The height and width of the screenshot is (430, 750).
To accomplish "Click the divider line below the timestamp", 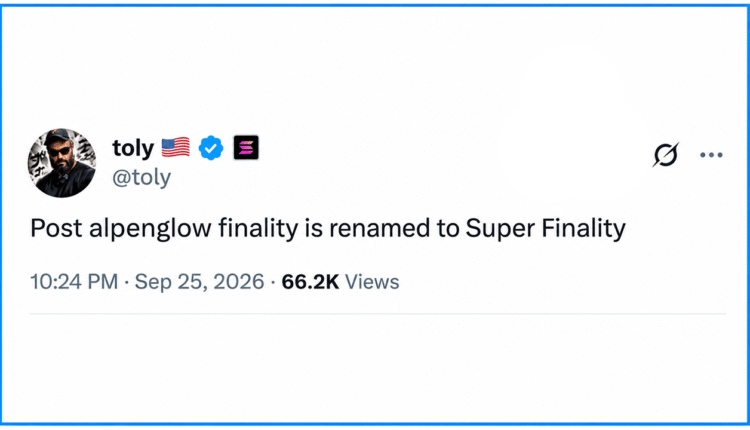I will click(378, 314).
